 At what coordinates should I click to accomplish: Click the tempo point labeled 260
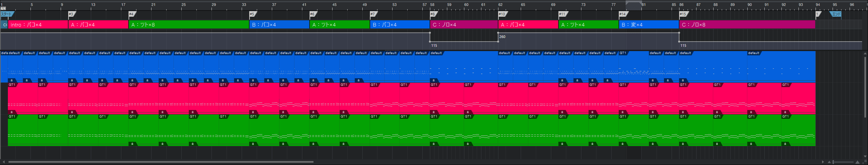tap(498, 33)
